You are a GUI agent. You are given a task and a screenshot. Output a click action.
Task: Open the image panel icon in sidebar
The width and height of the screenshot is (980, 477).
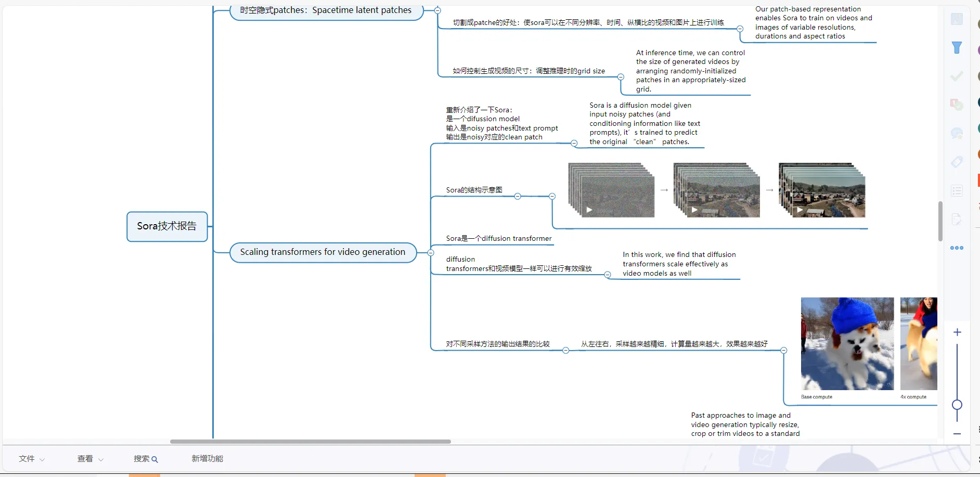pyautogui.click(x=957, y=19)
